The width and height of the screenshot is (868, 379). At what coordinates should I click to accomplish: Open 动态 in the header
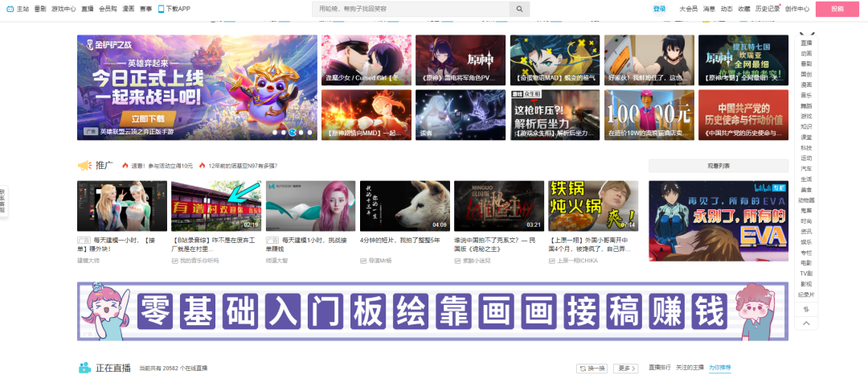(727, 9)
